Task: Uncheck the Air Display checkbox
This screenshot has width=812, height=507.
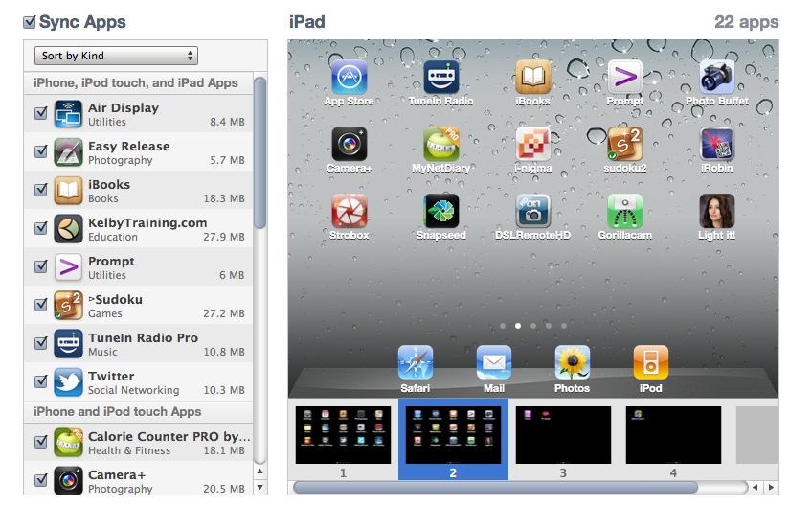Action: (41, 113)
